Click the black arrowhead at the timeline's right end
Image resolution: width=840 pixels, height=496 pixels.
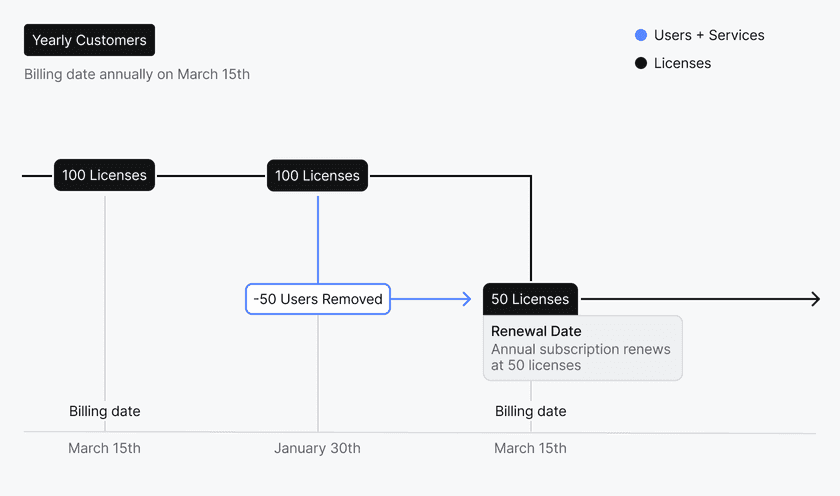814,299
